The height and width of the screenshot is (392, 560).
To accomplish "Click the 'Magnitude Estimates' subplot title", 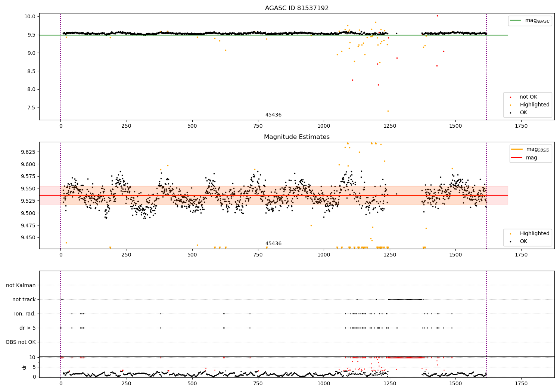I will (297, 137).
